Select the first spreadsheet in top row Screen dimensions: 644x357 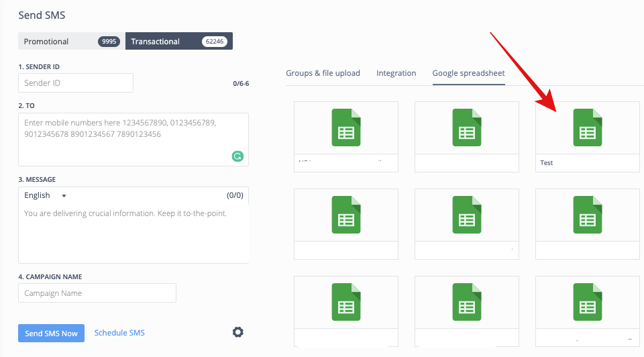[345, 127]
